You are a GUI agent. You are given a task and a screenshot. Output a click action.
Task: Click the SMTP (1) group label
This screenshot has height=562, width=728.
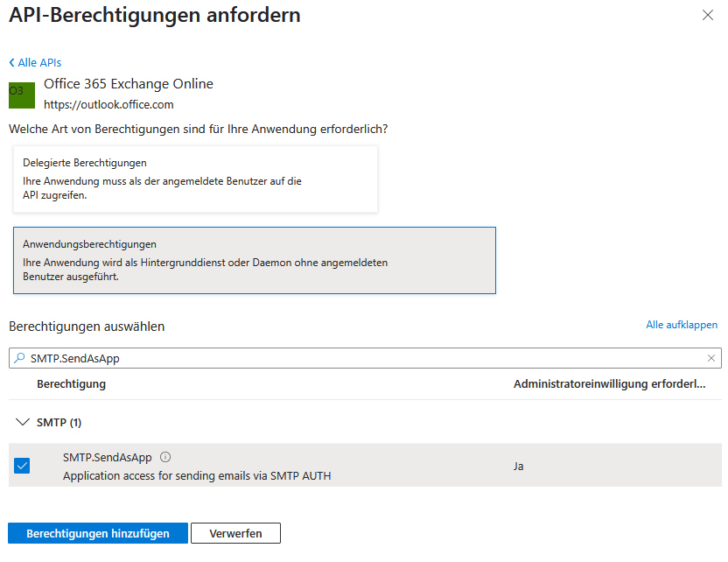click(59, 423)
